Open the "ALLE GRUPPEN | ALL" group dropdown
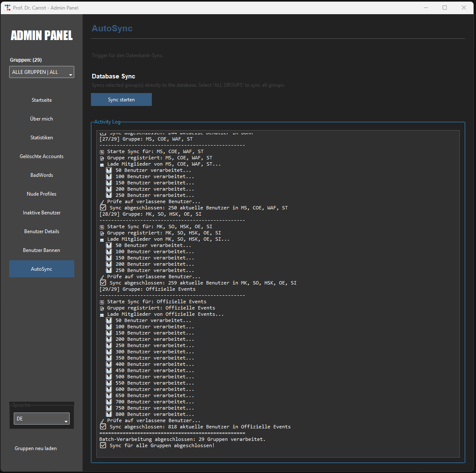This screenshot has width=476, height=473. pyautogui.click(x=41, y=72)
